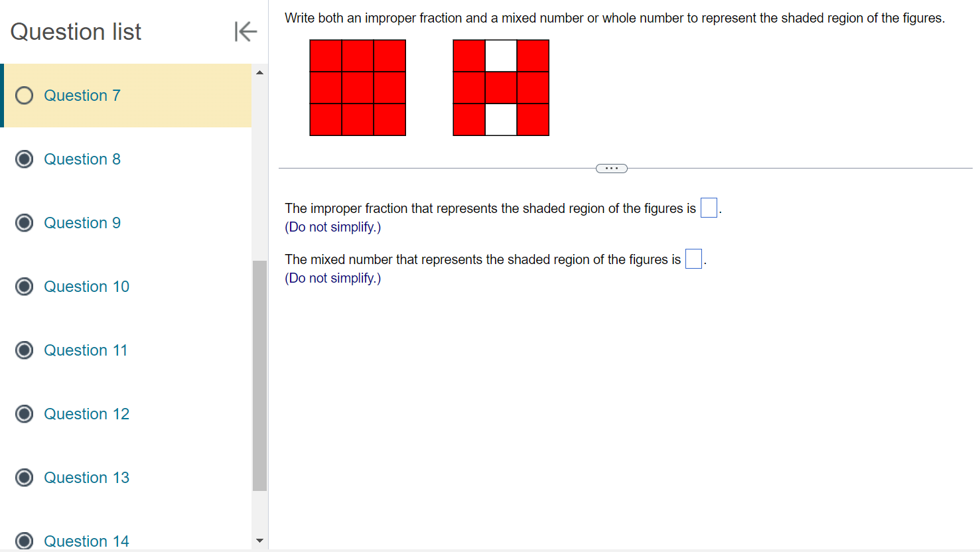Collapse the Question list panel
The height and width of the screenshot is (552, 980).
tap(245, 31)
